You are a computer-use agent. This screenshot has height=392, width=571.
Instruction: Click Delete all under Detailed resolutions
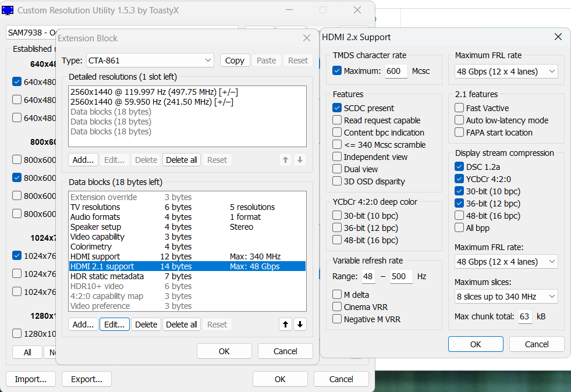(x=182, y=160)
